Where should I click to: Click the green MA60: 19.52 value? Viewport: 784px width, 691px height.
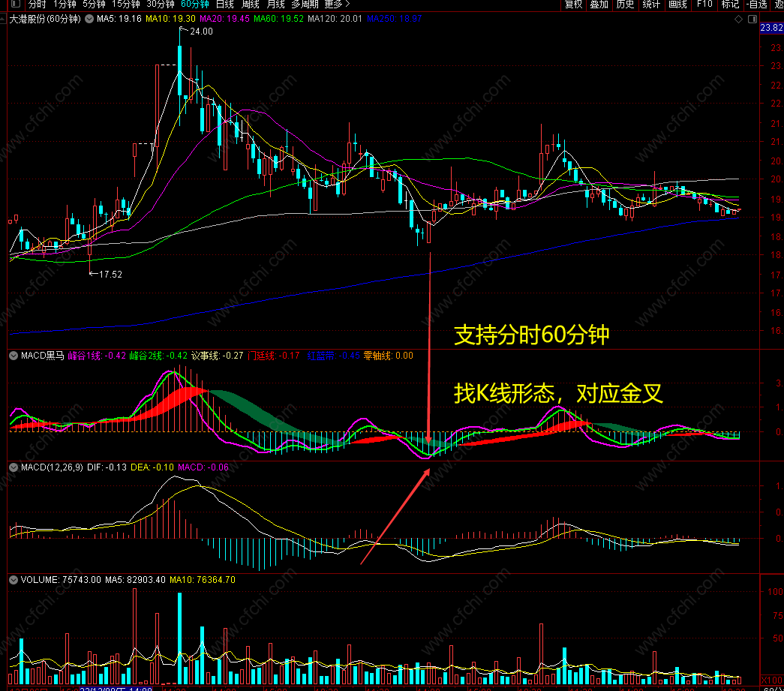278,19
